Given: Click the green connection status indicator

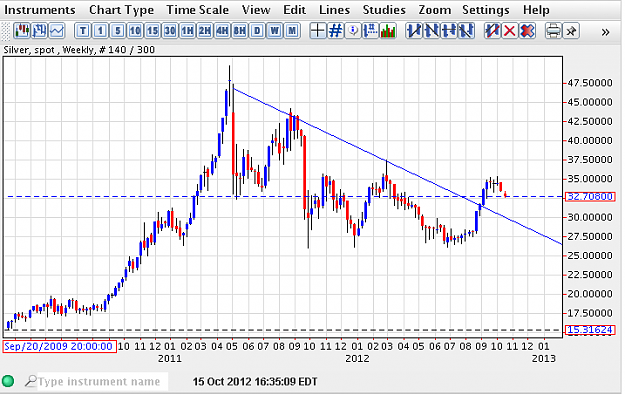Looking at the screenshot, I should tap(8, 381).
